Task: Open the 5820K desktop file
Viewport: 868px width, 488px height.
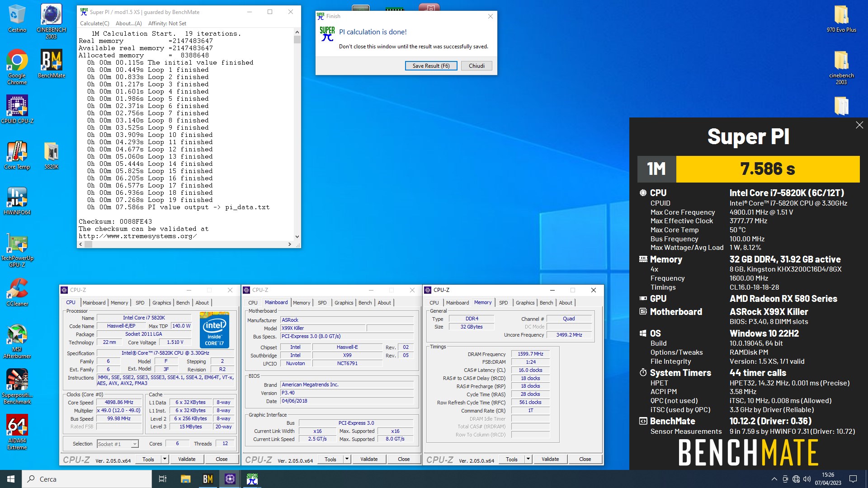Action: coord(51,155)
